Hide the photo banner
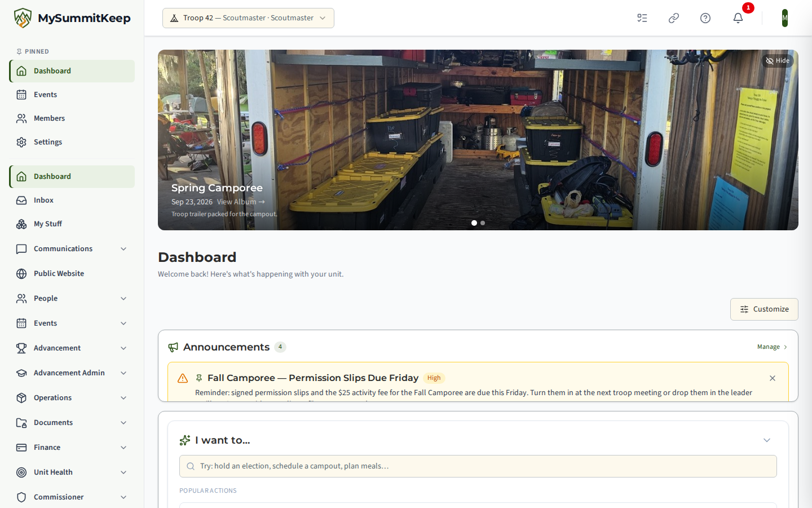Screen dimensions: 812x508 778,61
